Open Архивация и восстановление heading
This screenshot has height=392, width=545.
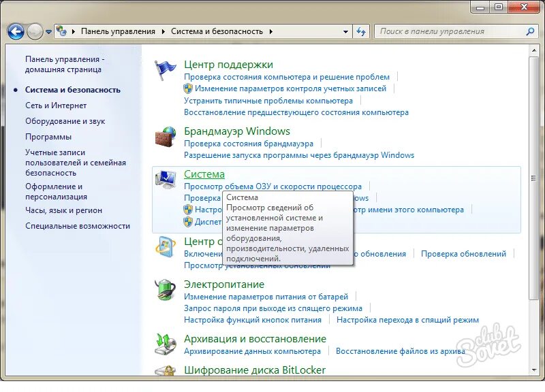click(x=255, y=338)
